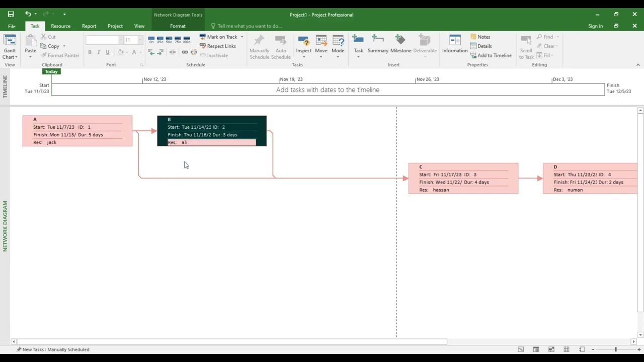Viewport: 644px width, 362px height.
Task: Click the Save icon in title bar
Action: point(11,14)
